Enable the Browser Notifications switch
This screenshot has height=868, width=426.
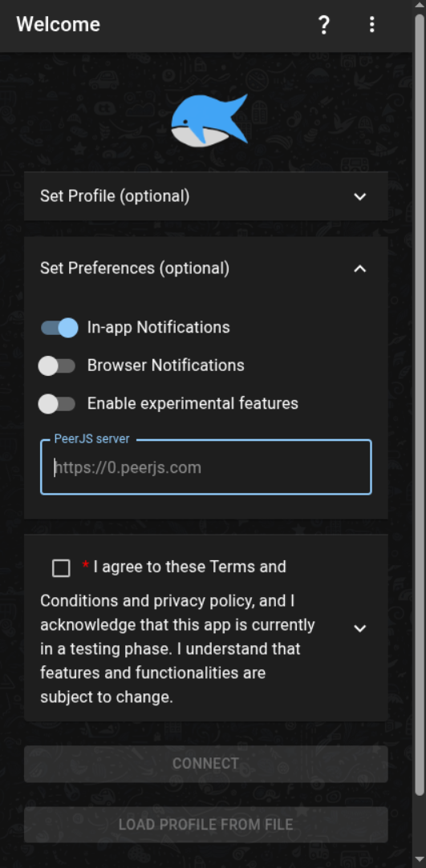pyautogui.click(x=57, y=366)
